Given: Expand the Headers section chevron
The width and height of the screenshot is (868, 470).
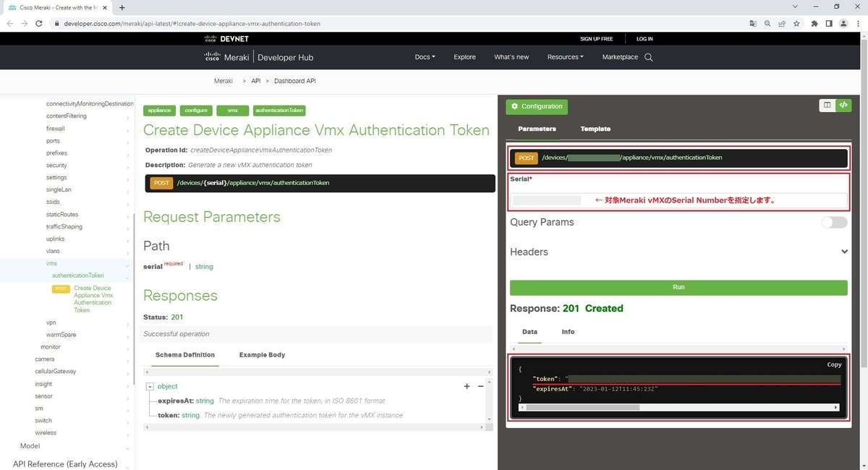Looking at the screenshot, I should 843,252.
